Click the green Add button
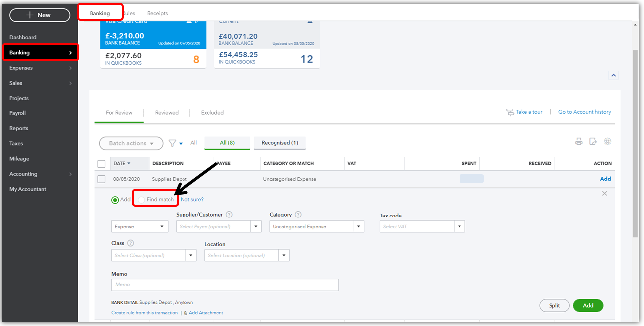The image size is (644, 326). click(588, 306)
